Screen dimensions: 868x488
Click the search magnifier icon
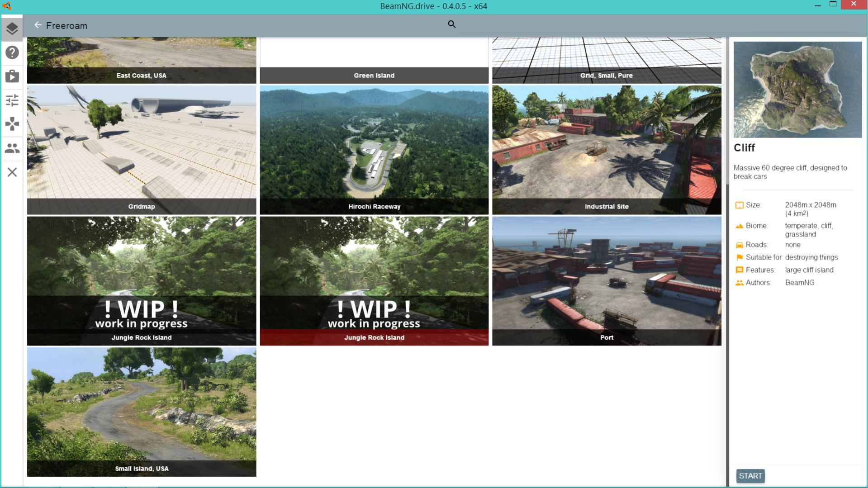[x=451, y=24]
